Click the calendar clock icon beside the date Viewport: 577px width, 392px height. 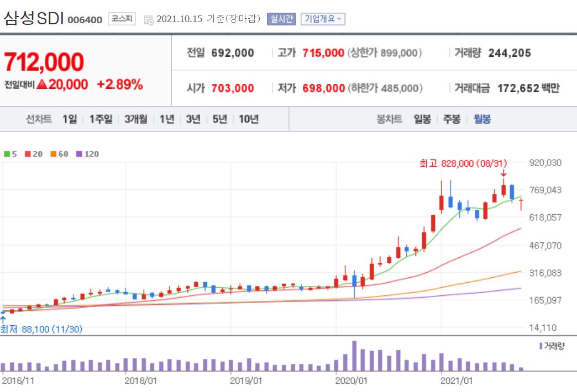pos(149,20)
